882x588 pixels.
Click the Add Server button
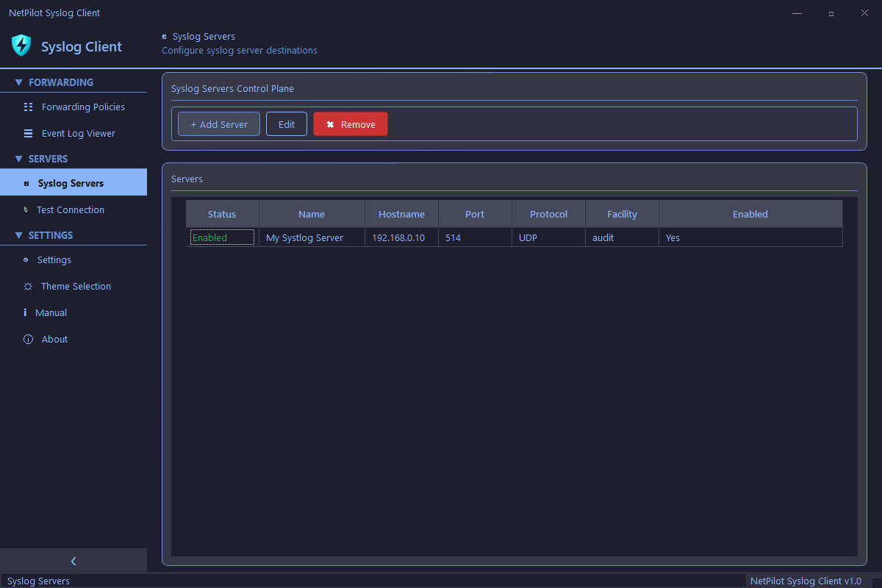(x=218, y=123)
